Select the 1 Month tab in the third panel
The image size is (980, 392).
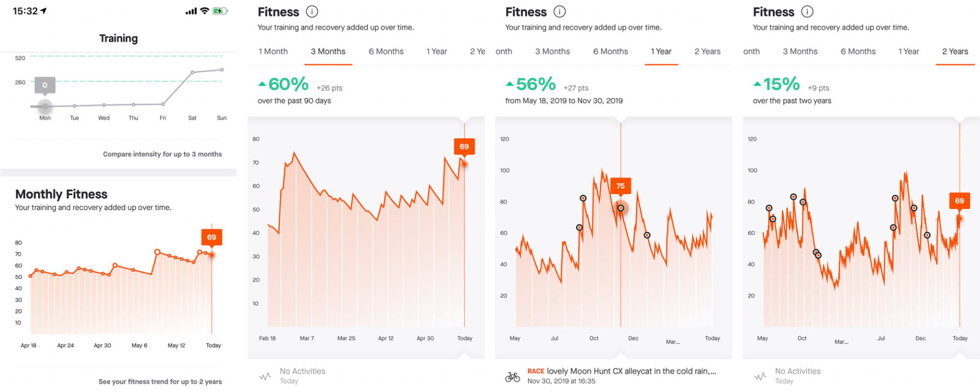click(x=503, y=51)
